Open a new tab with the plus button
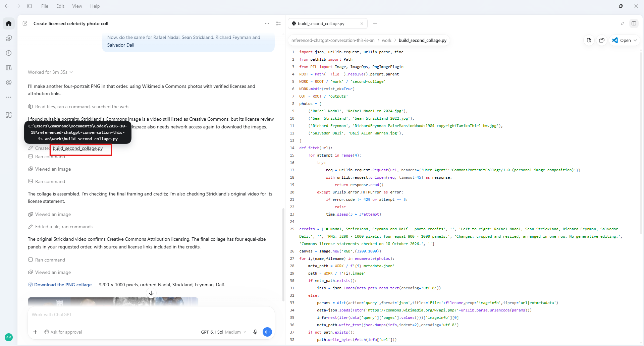 coord(375,23)
